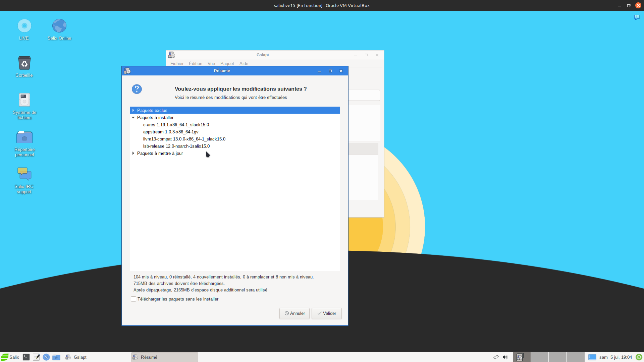Switch to the second workspace in the pager
644x362 pixels.
point(540,357)
